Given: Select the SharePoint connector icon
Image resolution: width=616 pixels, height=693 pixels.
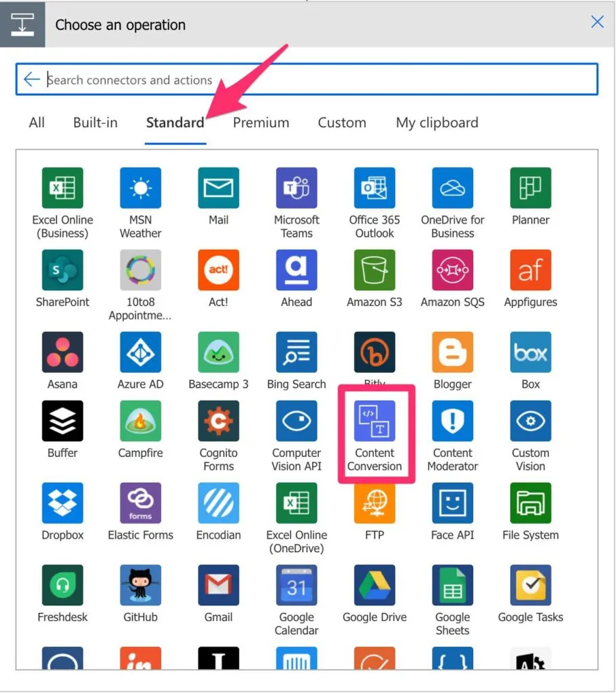Looking at the screenshot, I should (62, 270).
